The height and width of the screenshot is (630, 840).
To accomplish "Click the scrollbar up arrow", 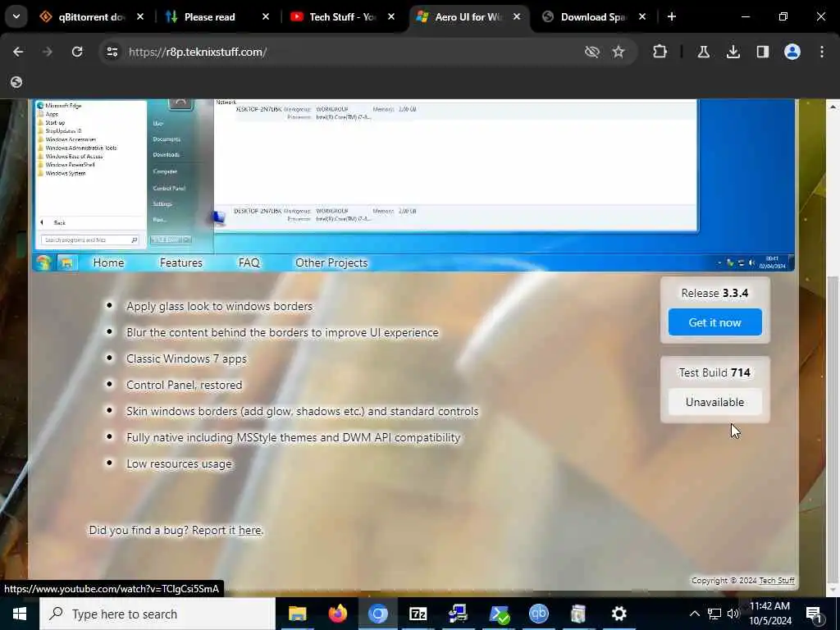I will pyautogui.click(x=833, y=107).
